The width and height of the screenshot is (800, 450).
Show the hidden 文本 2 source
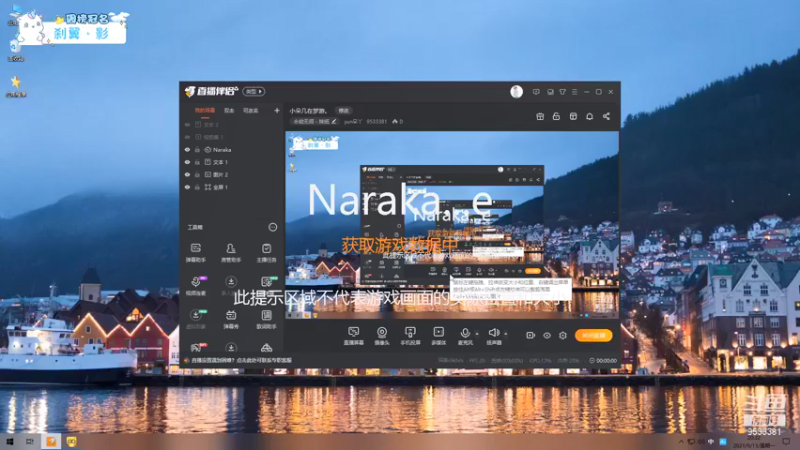coord(187,124)
